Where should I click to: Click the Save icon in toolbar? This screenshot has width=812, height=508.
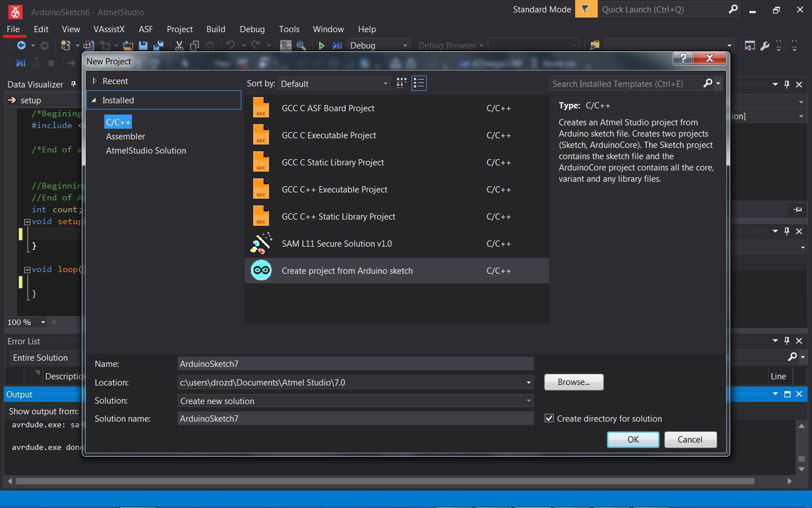click(143, 45)
